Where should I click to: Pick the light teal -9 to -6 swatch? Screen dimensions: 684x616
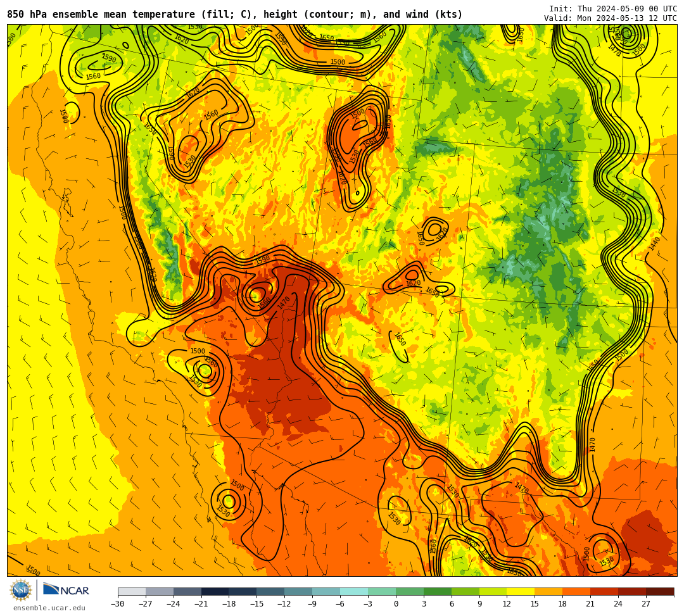[326, 591]
